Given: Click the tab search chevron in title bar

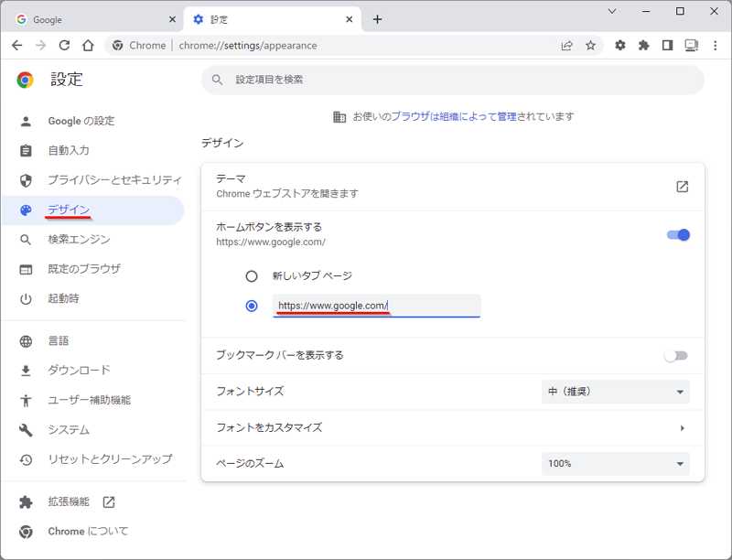Looking at the screenshot, I should pyautogui.click(x=612, y=11).
